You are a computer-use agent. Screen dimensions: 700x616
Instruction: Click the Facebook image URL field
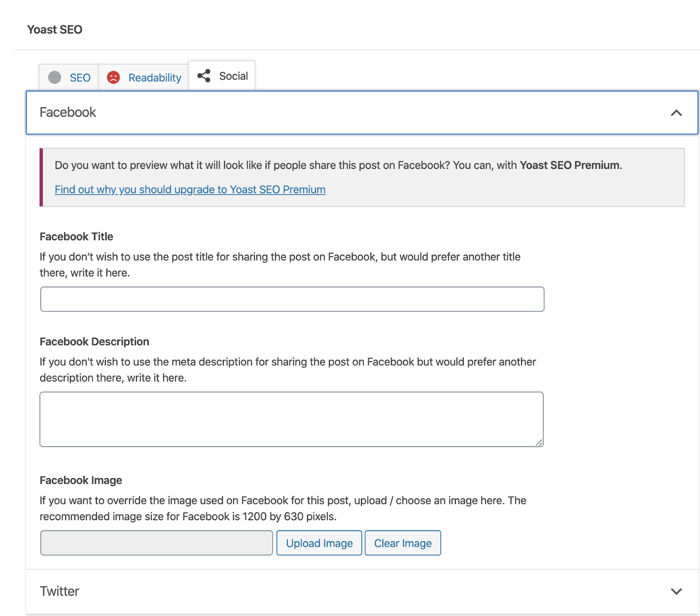pos(157,543)
